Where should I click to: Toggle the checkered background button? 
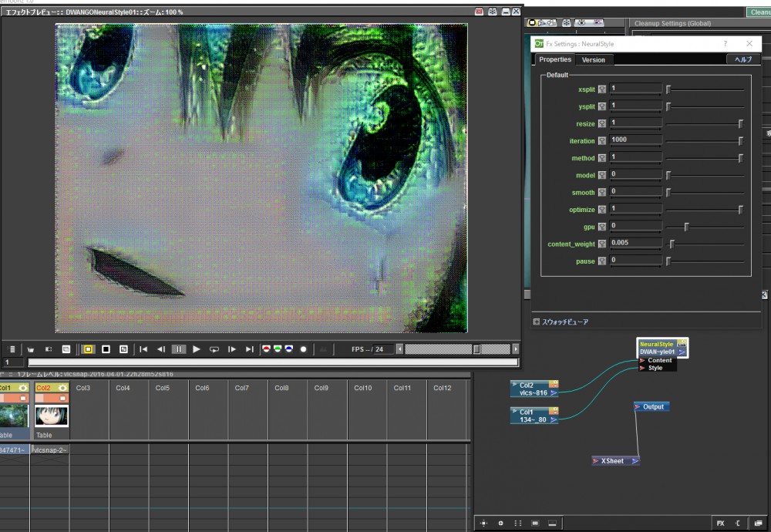pos(123,349)
